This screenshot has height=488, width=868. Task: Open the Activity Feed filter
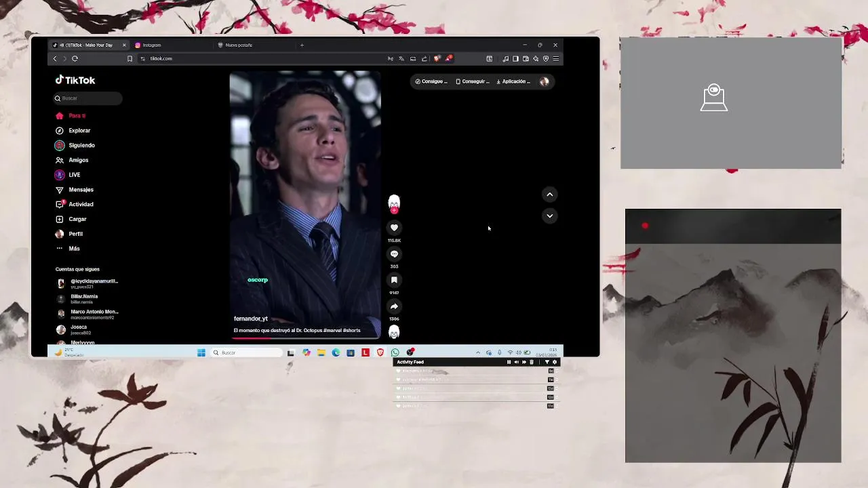click(x=547, y=362)
